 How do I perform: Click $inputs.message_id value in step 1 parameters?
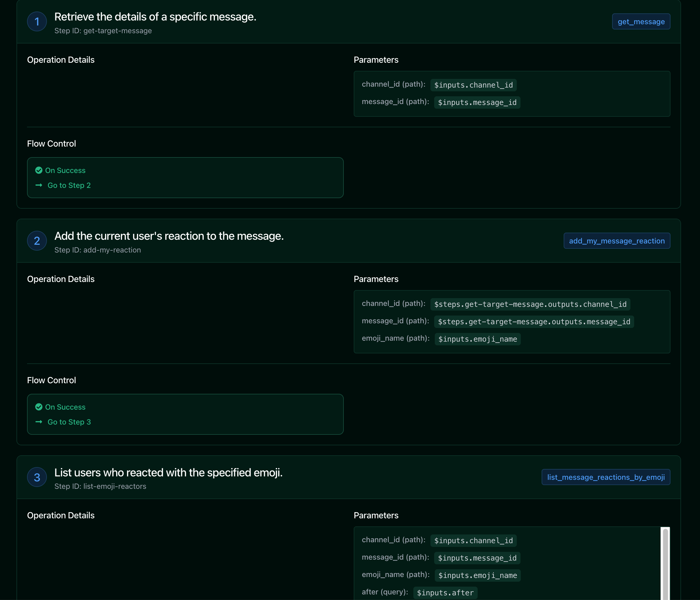477,102
